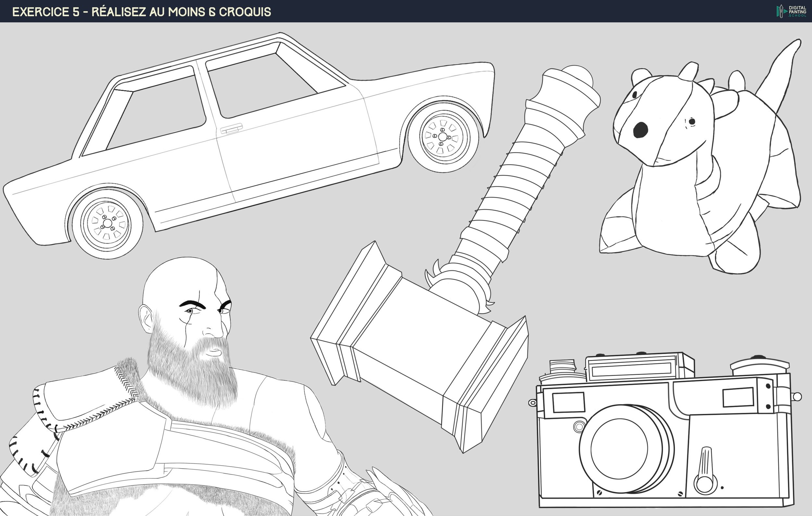Click the bearded warrior's left eye
Image resolution: width=812 pixels, height=516 pixels.
(191, 311)
